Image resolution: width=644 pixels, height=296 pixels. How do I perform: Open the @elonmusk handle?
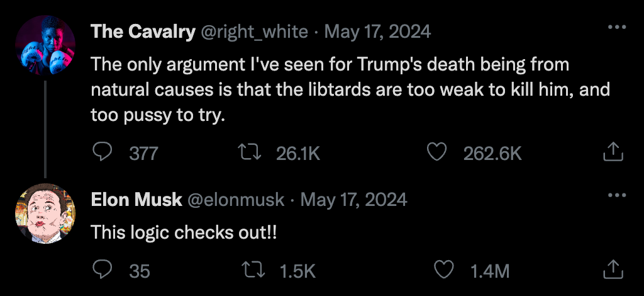(x=236, y=200)
